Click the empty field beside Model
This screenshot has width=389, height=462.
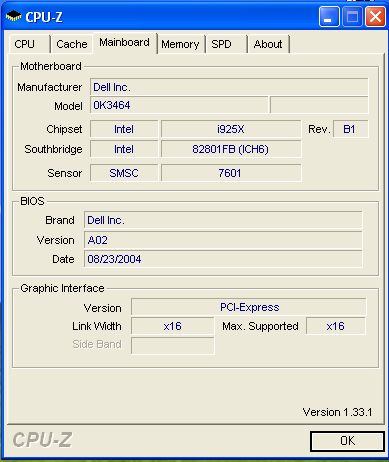(319, 105)
